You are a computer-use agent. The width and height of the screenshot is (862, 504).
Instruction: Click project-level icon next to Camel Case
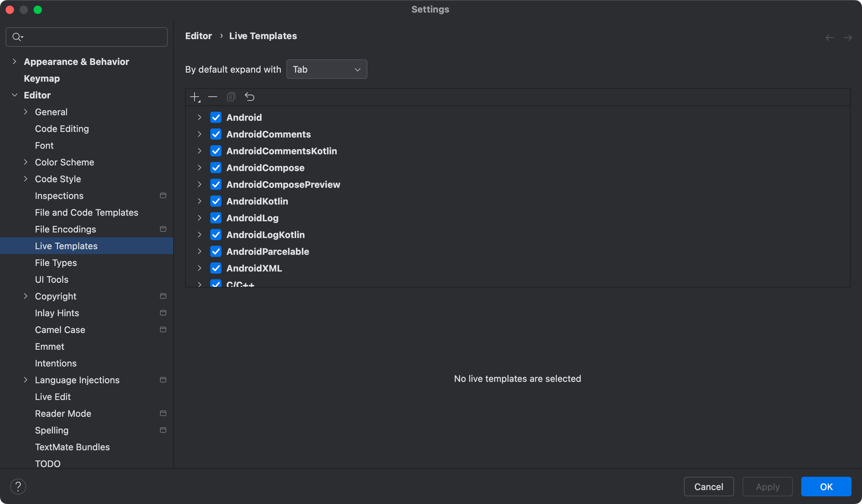tap(163, 329)
